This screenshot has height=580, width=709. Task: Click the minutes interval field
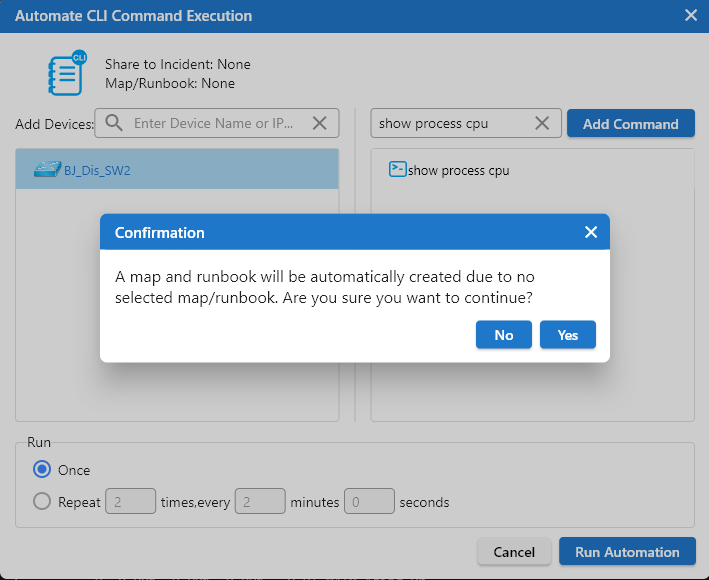point(260,501)
